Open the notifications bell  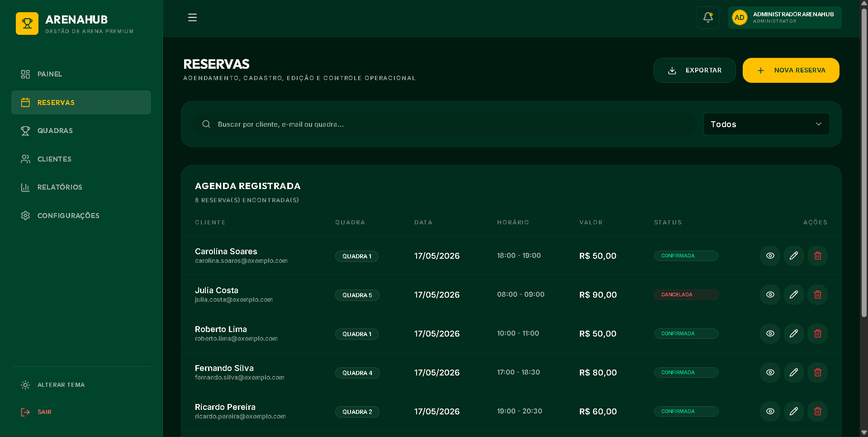coord(708,18)
